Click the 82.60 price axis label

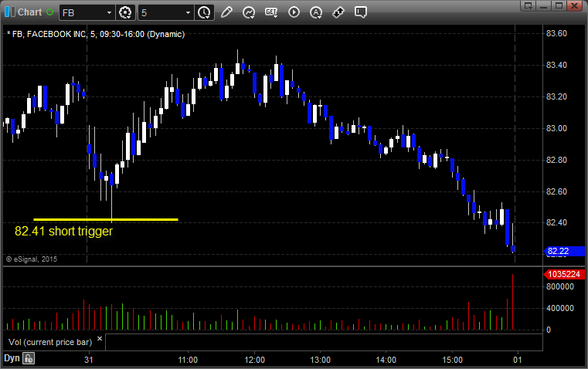coord(556,191)
